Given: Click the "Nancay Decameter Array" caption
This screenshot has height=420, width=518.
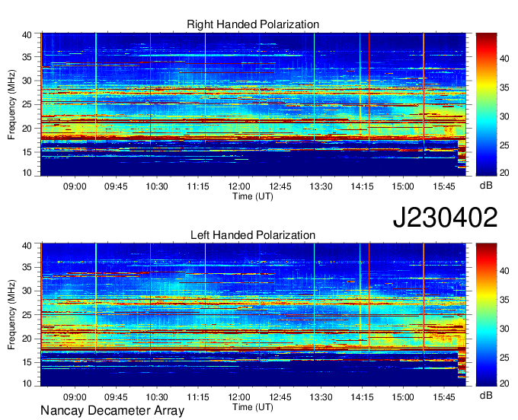Looking at the screenshot, I should coord(112,411).
